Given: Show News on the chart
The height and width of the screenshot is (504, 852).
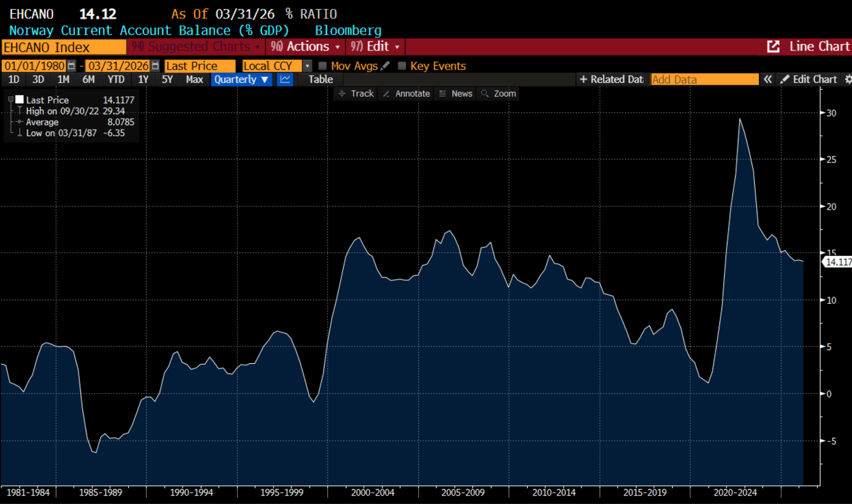Looking at the screenshot, I should click(x=456, y=94).
